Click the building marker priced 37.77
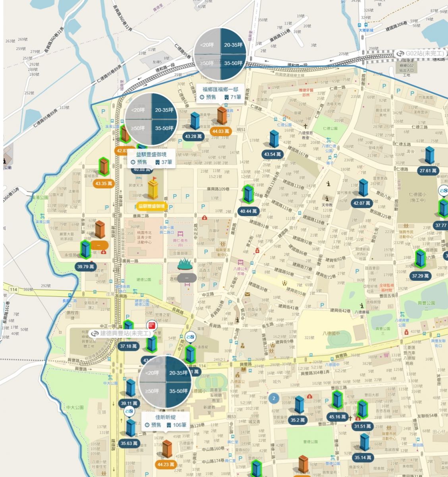 click(443, 208)
